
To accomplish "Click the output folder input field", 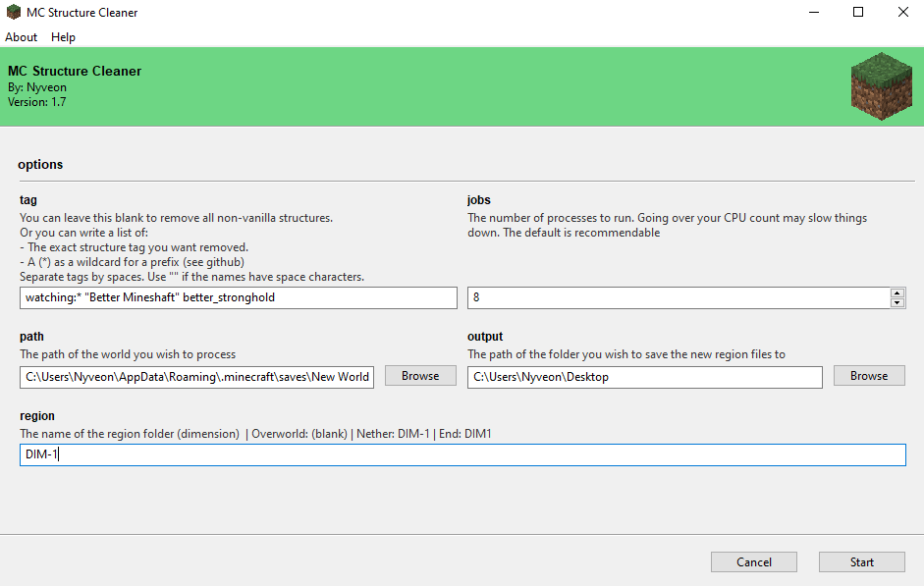I will point(645,377).
